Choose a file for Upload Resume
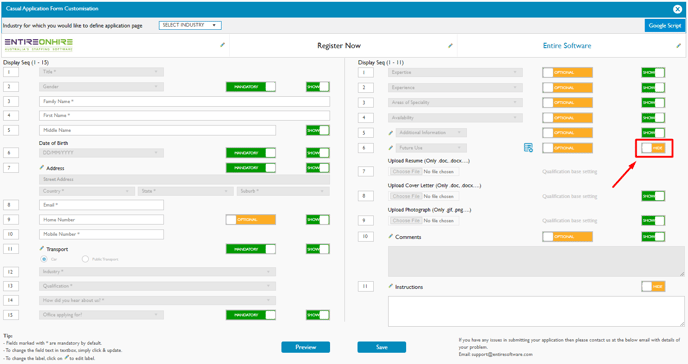The width and height of the screenshot is (688, 364). click(406, 171)
